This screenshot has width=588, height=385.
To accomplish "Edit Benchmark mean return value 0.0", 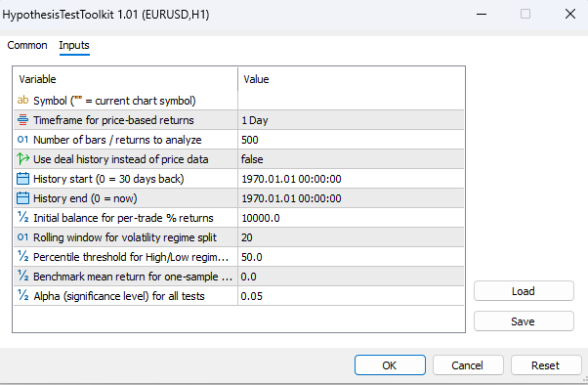I will 351,277.
